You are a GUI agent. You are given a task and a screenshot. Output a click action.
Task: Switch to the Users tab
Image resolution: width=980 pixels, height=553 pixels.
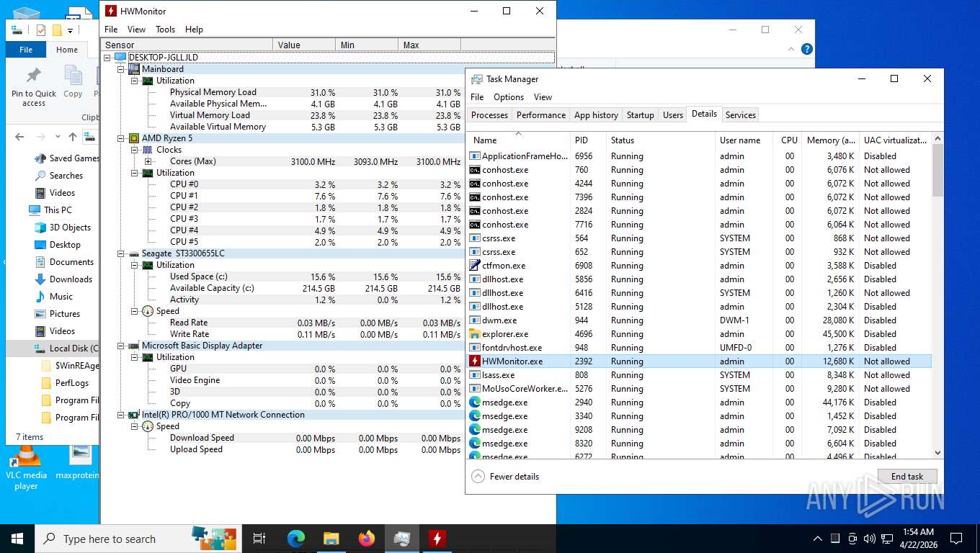tap(673, 115)
